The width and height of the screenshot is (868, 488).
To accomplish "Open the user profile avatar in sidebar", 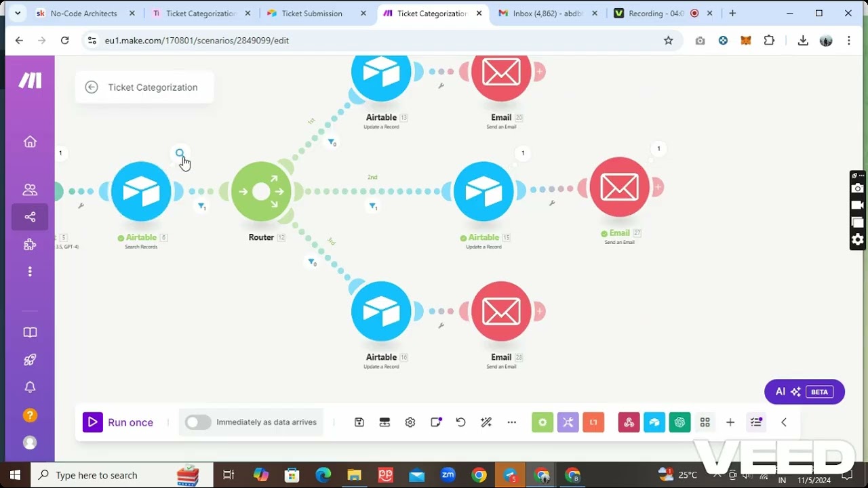I will (x=30, y=443).
